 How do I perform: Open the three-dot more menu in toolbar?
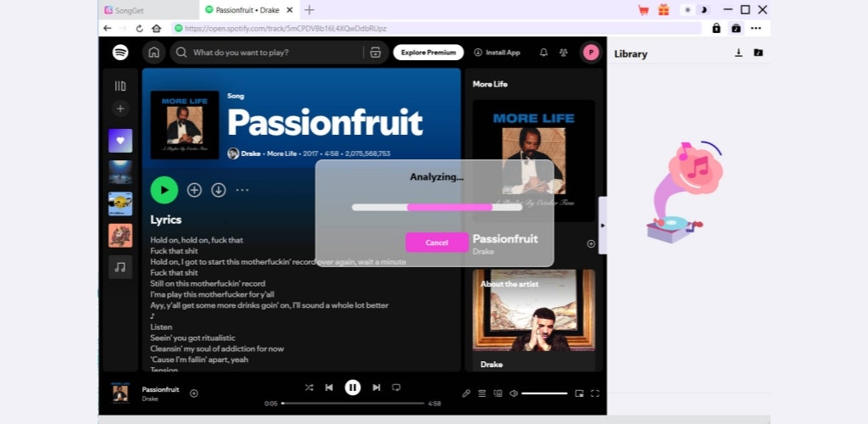[755, 28]
